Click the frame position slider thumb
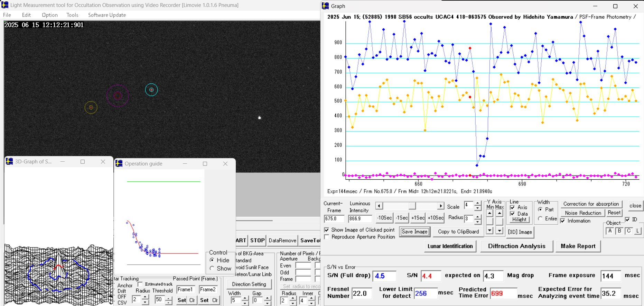Image resolution: width=644 pixels, height=306 pixels. (x=412, y=206)
